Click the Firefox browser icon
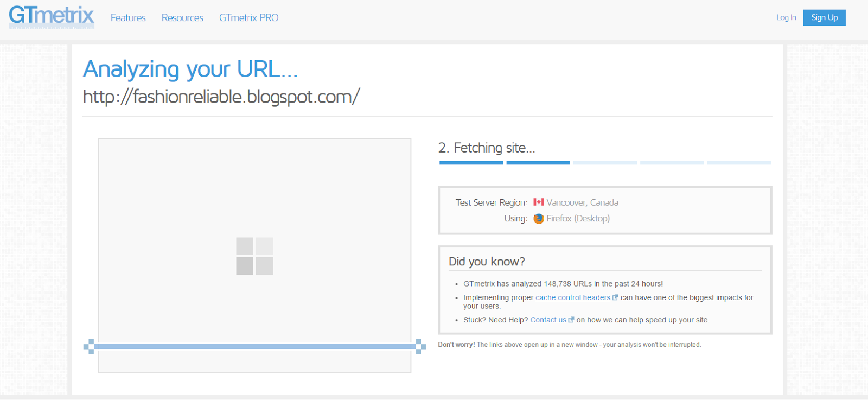 [x=539, y=218]
